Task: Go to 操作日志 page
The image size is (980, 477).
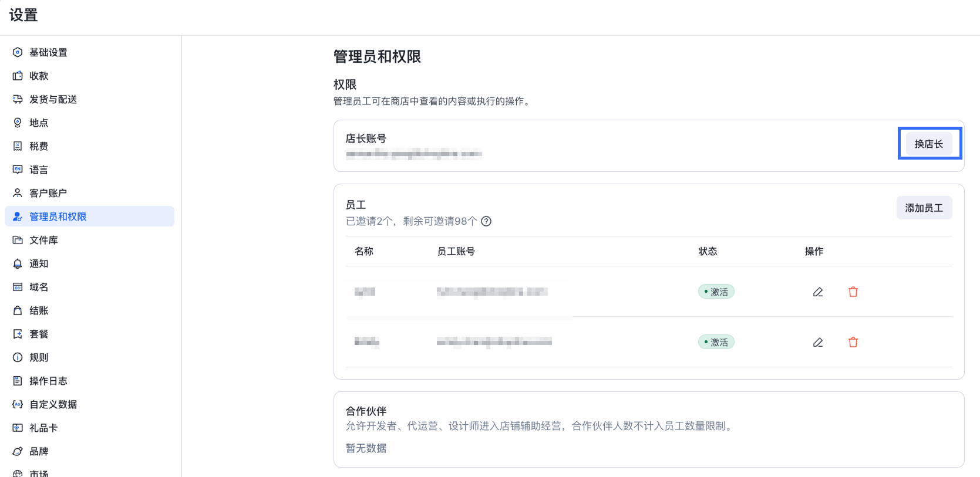Action: pos(48,381)
